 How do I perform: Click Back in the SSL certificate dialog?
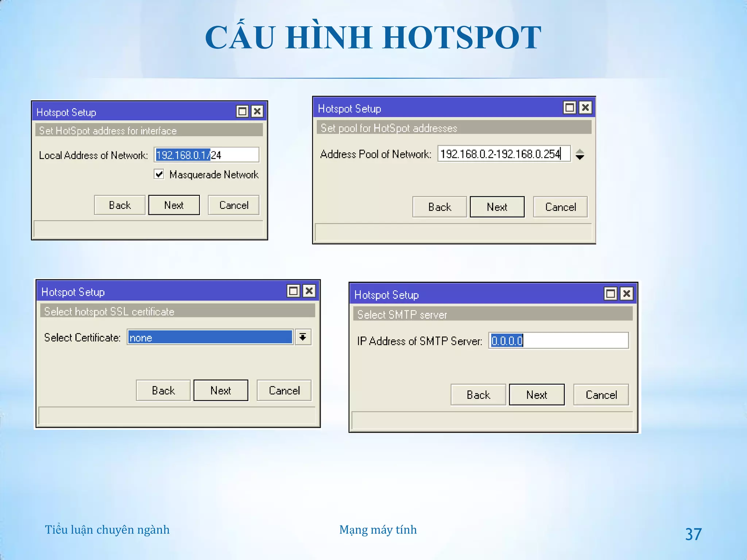click(x=163, y=390)
